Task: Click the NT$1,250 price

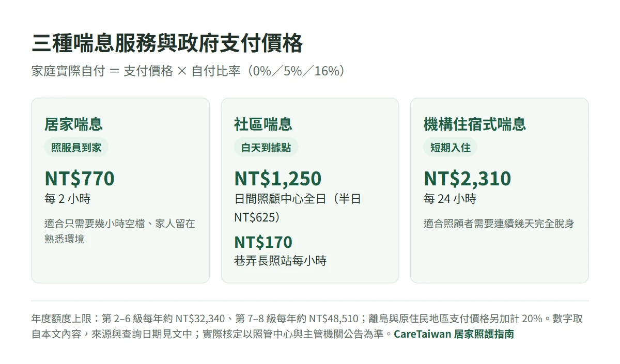Action: pyautogui.click(x=277, y=178)
